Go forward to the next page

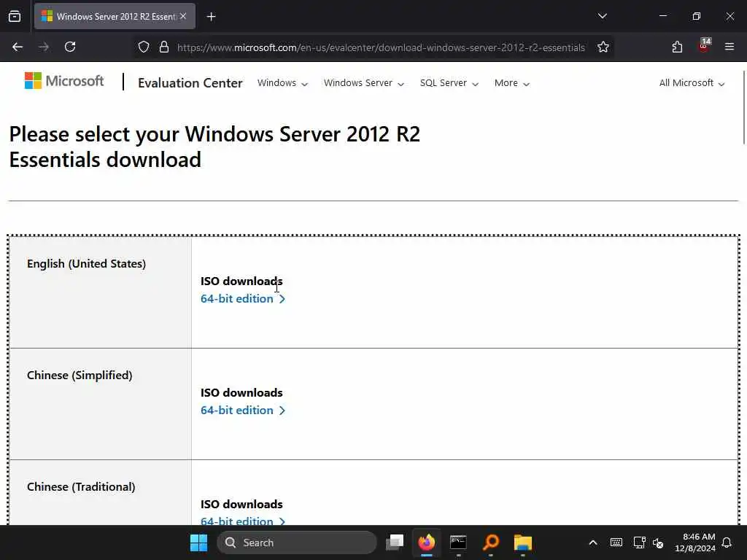tap(44, 47)
